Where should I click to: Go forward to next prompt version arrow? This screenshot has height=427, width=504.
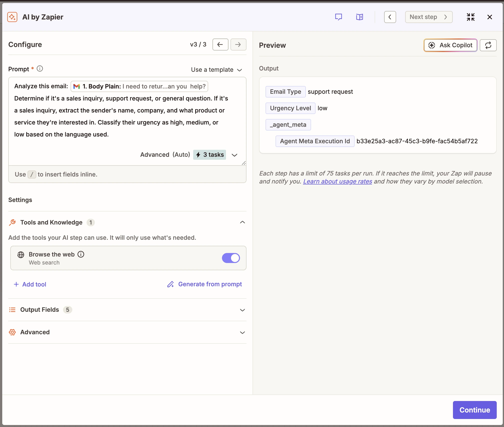[238, 44]
